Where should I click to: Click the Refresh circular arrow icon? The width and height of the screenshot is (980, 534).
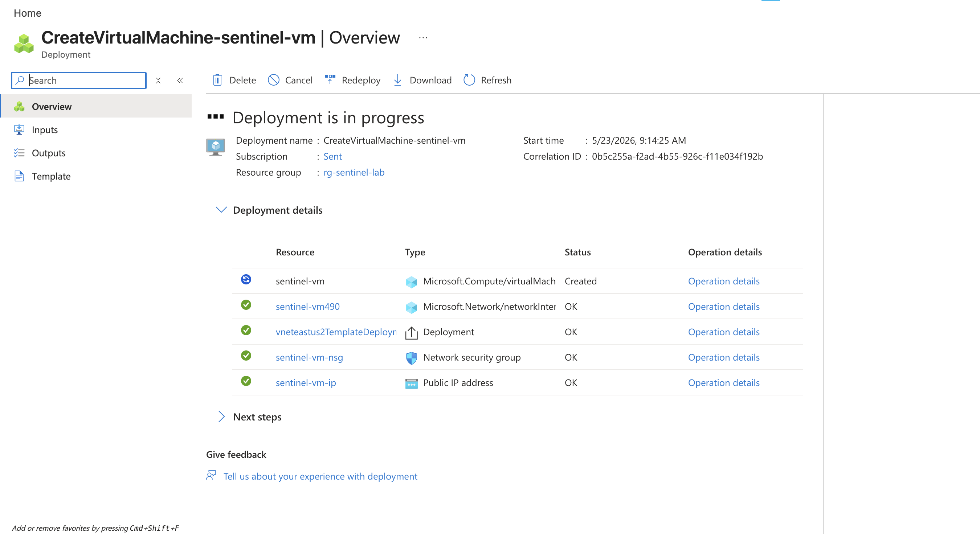click(469, 80)
